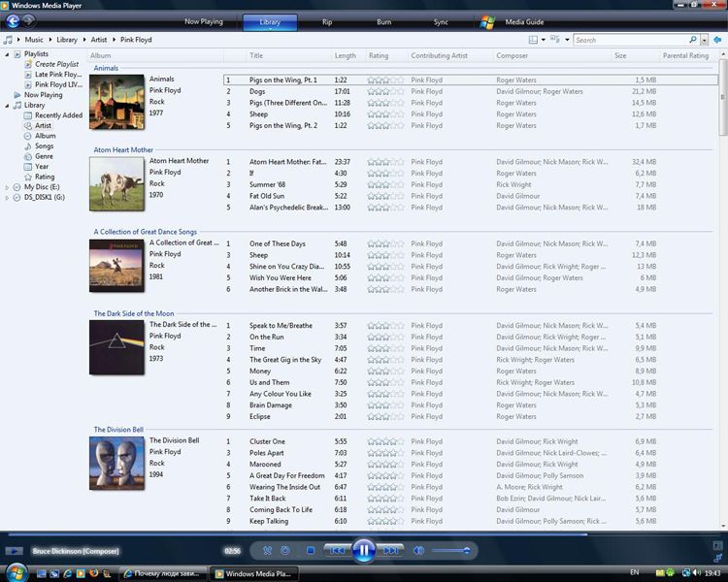Open the View Options icon
The height and width of the screenshot is (582, 728).
tap(555, 40)
